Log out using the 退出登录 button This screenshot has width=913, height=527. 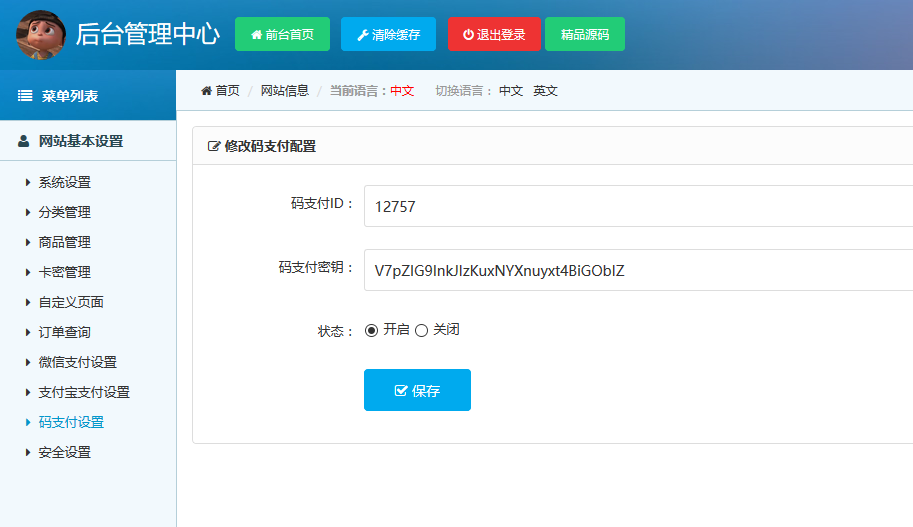pyautogui.click(x=493, y=34)
